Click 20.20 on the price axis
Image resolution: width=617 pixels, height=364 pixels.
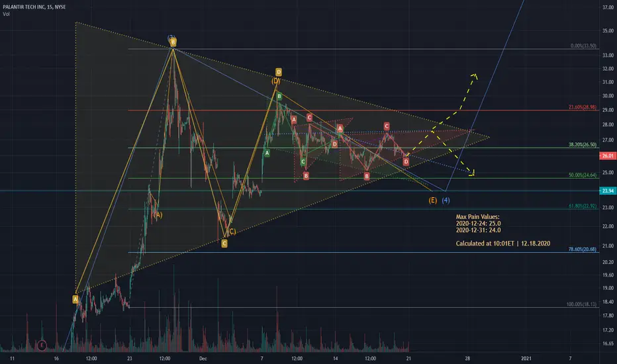[x=608, y=262]
